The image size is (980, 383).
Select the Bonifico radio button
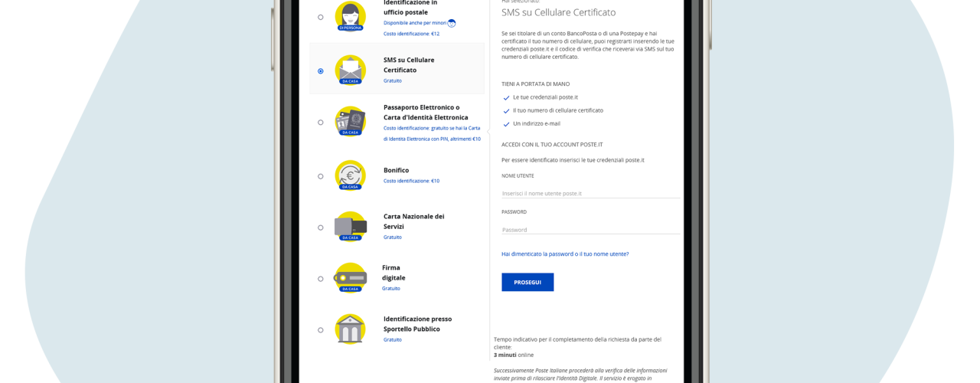point(320,176)
